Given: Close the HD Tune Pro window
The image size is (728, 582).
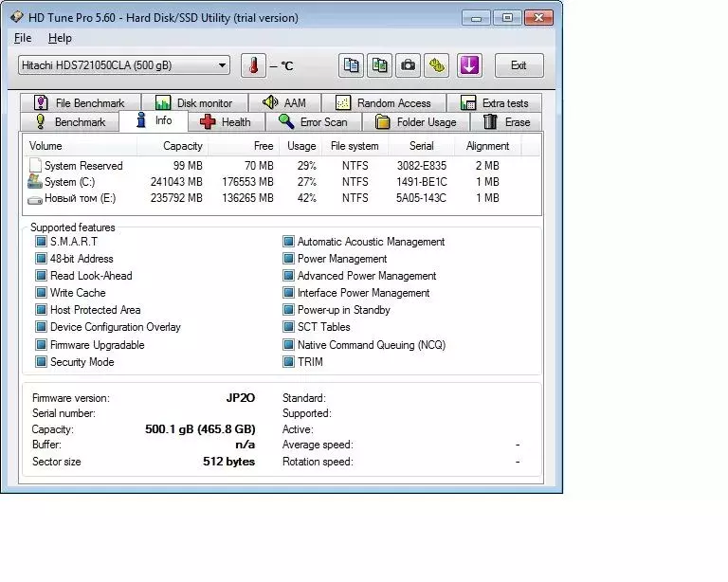Looking at the screenshot, I should point(539,18).
